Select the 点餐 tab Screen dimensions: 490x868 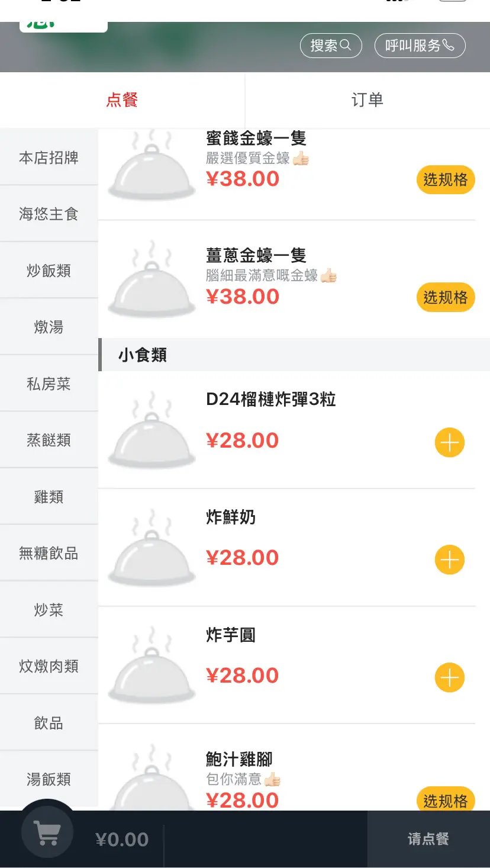(x=122, y=100)
